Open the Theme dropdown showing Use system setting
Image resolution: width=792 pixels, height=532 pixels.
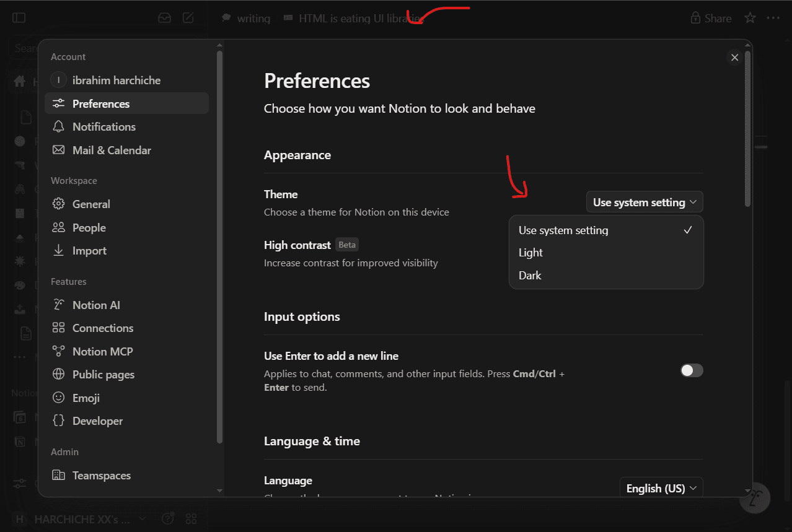pos(645,202)
